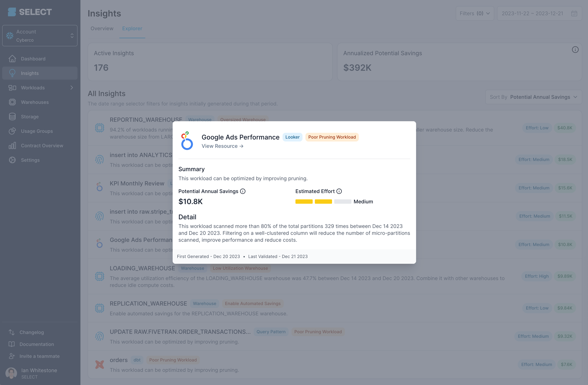Open the REPLICATION_WAREHOUSE insight row
Viewport: 588px width, 385px height.
(335, 308)
